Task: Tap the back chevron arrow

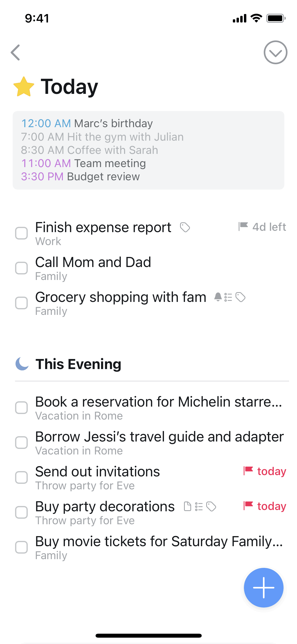Action: 16,52
